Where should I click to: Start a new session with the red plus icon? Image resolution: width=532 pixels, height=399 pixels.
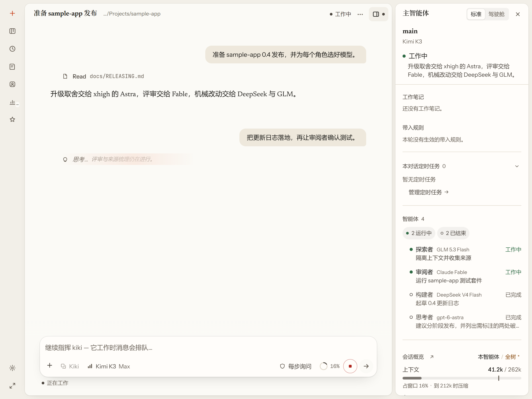(x=12, y=14)
